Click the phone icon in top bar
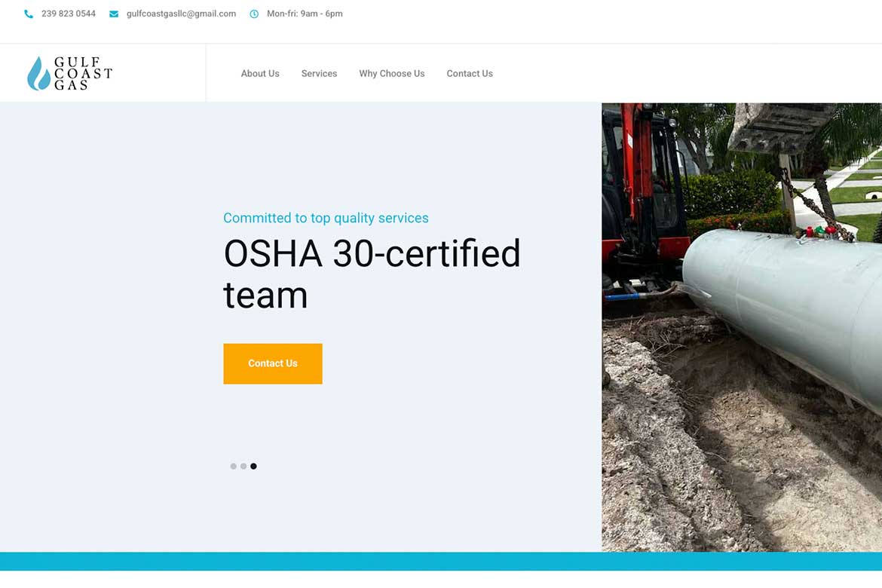 point(29,14)
